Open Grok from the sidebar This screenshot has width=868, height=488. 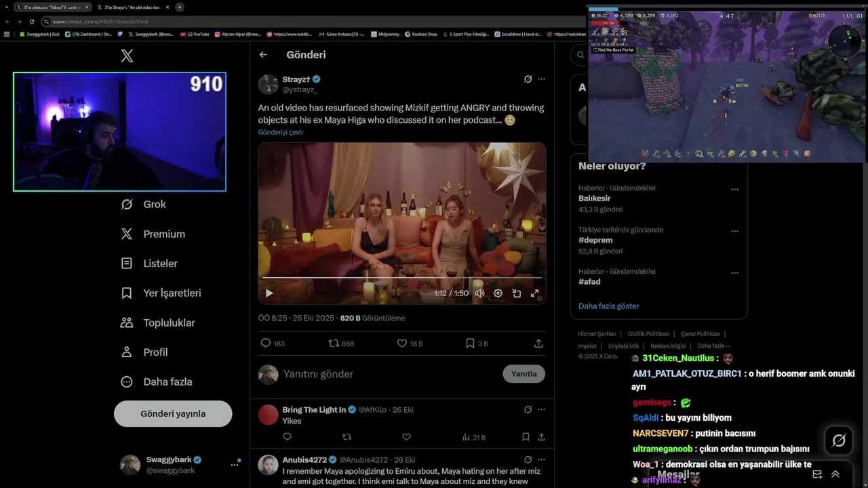[143, 204]
